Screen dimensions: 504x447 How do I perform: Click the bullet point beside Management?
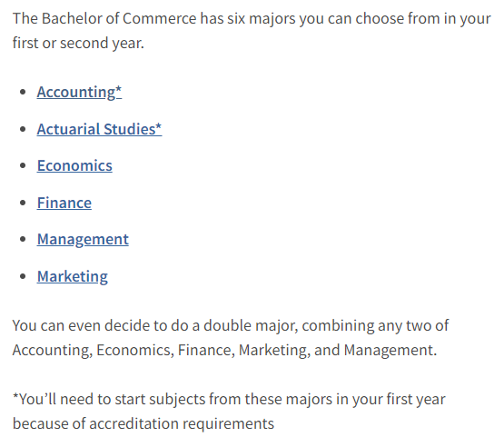pyautogui.click(x=23, y=240)
